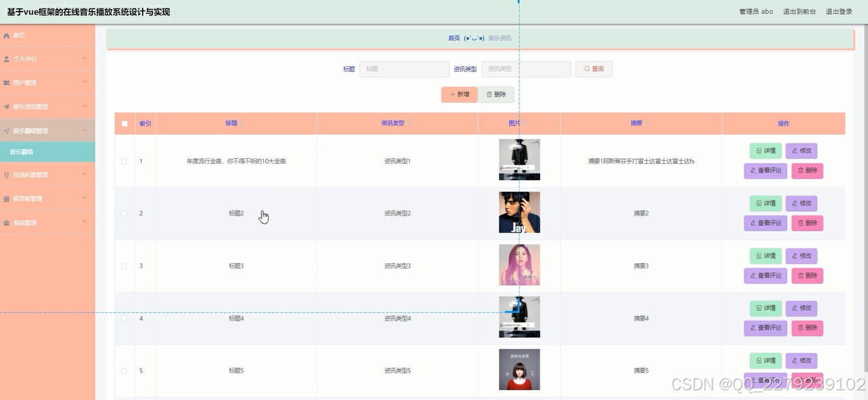Viewport: 868px width, 400px height.
Task: Toggle the select-all checkbox in table header
Action: [124, 124]
